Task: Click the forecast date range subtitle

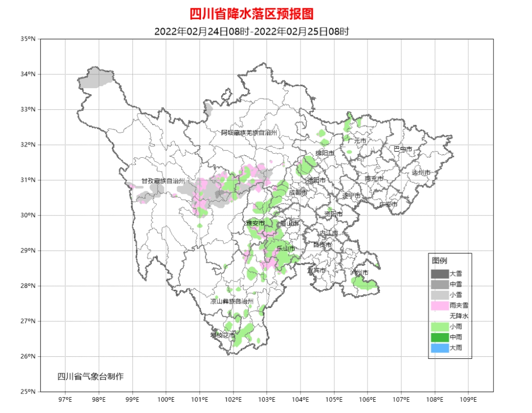Action: tap(251, 31)
